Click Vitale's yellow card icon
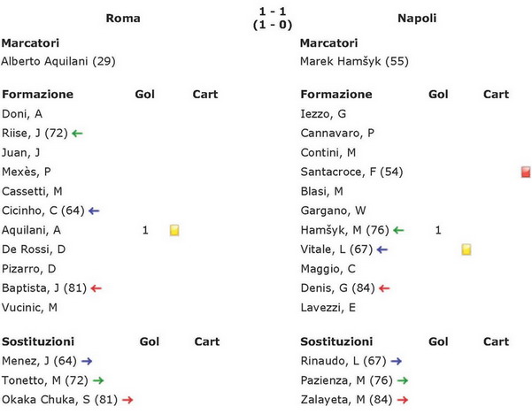532x414 pixels. [466, 249]
